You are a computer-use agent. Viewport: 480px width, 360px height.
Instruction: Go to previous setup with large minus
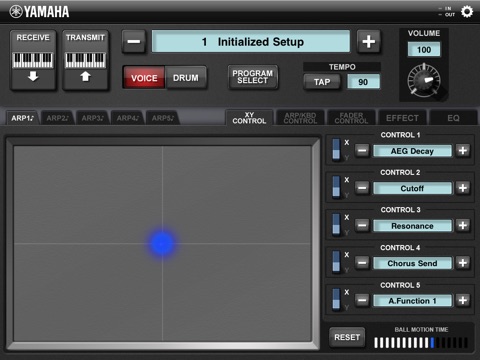pos(134,42)
